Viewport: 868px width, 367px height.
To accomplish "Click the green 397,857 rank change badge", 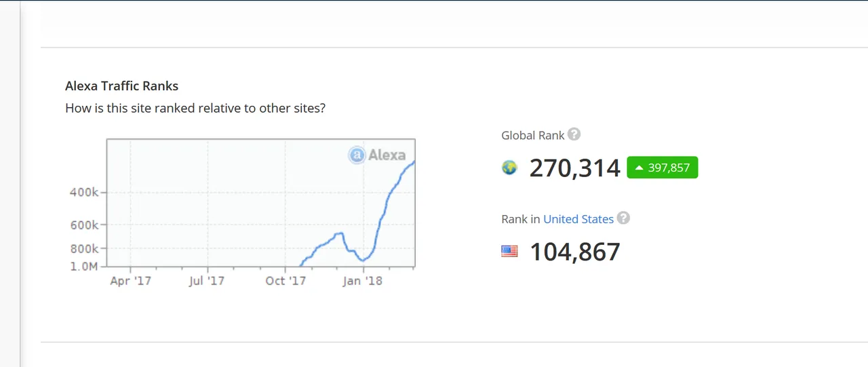I will (x=662, y=168).
